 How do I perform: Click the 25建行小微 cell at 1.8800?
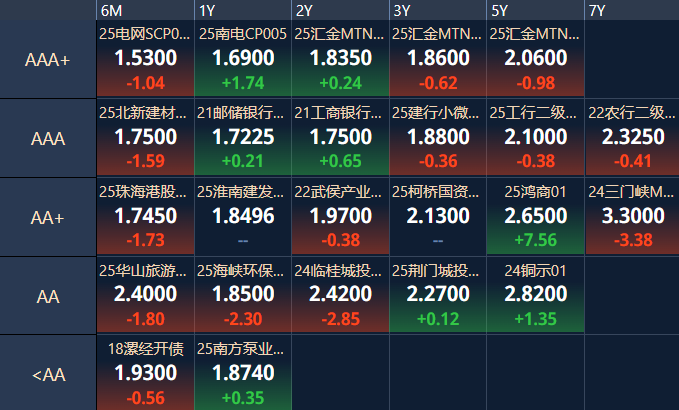tap(438, 138)
